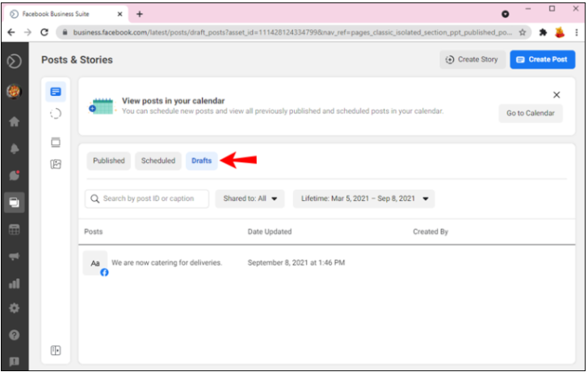Click the Facebook Business Suite logo icon
The height and width of the screenshot is (372, 588).
click(x=15, y=61)
